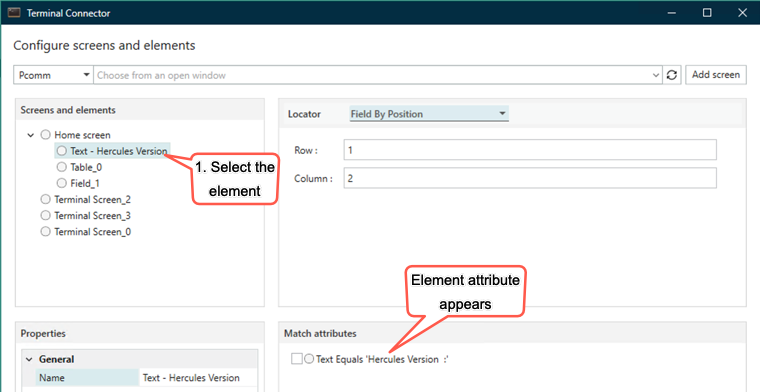Image resolution: width=760 pixels, height=392 pixels.
Task: Select the Text - Hercules Version radio button
Action: click(62, 151)
